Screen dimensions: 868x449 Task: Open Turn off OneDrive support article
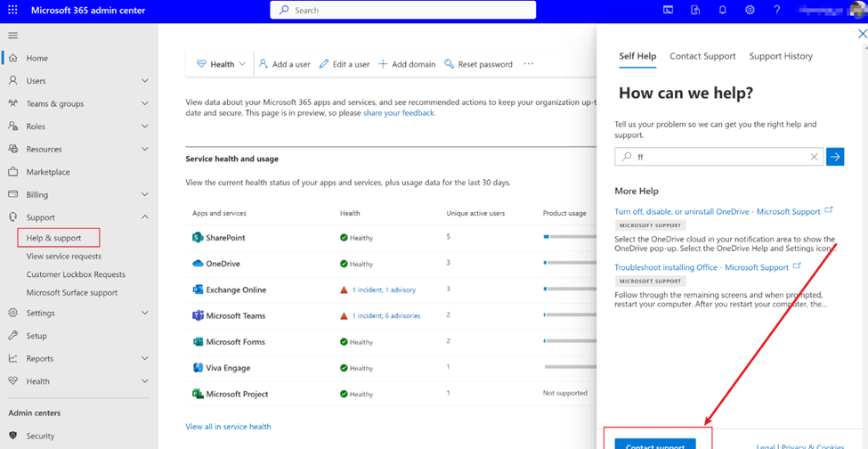coord(718,211)
